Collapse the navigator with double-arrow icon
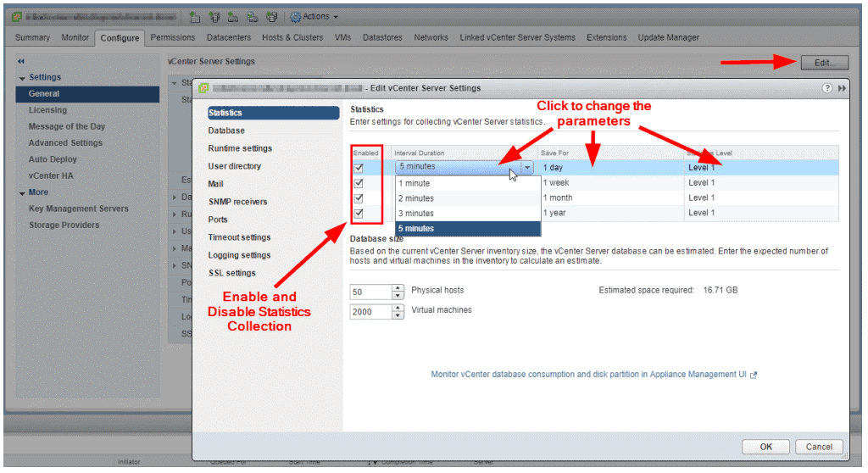 [21, 61]
